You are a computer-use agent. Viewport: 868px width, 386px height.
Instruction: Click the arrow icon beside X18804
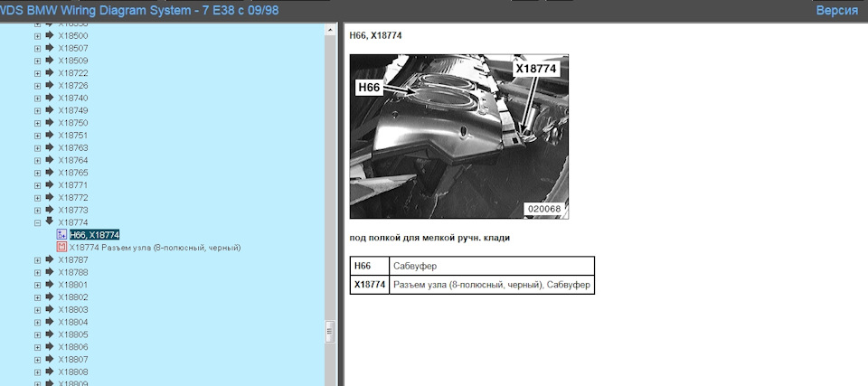point(49,322)
